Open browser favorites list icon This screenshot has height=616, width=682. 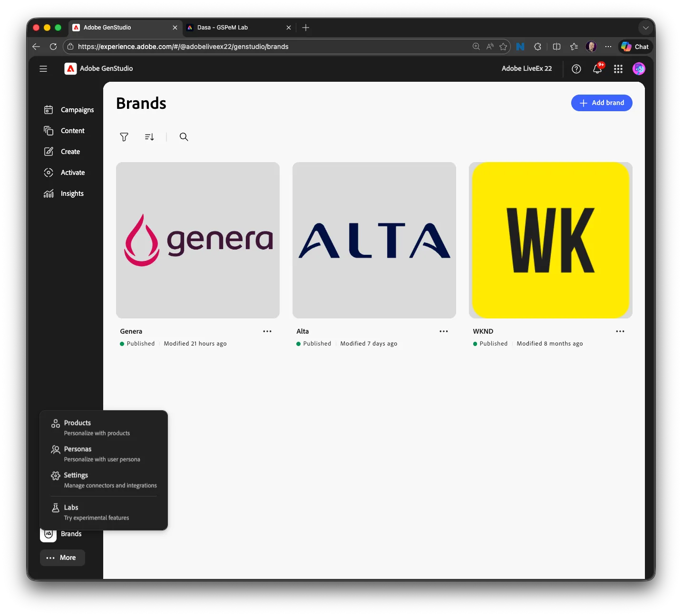click(574, 47)
